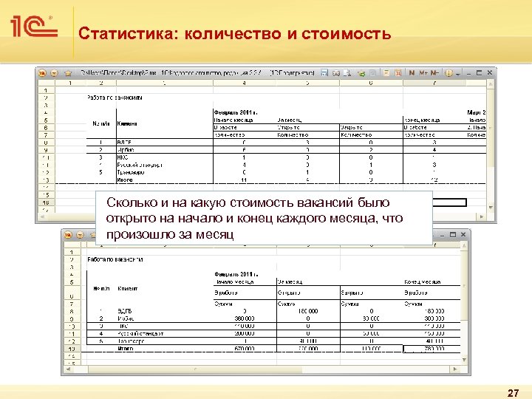Image resolution: width=532 pixels, height=399 pixels.
Task: Click the 1C logo on the slide header
Action: [34, 26]
